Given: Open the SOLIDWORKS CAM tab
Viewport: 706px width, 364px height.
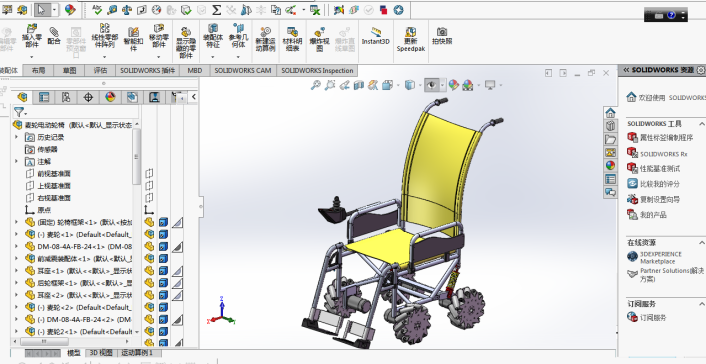Looking at the screenshot, I should coord(243,70).
